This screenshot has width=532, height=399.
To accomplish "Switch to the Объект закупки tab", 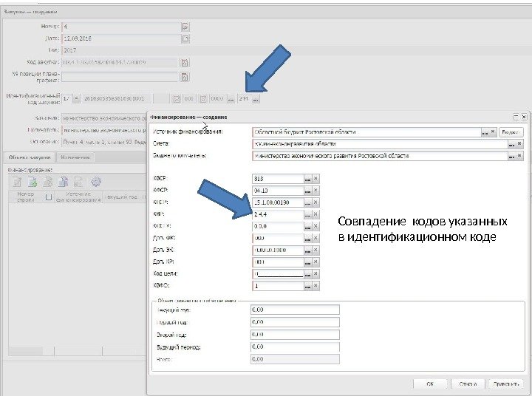I will pos(30,157).
